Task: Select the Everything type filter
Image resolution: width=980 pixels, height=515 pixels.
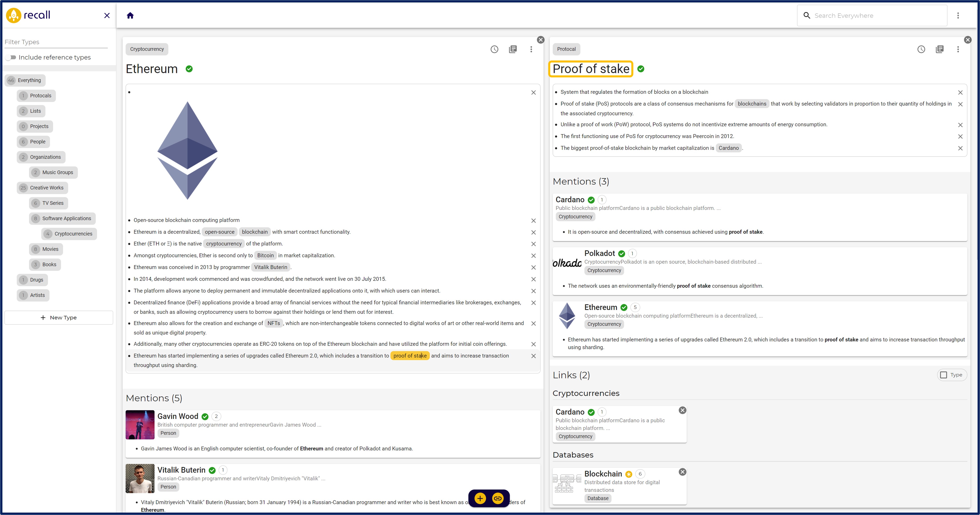Action: click(x=25, y=80)
